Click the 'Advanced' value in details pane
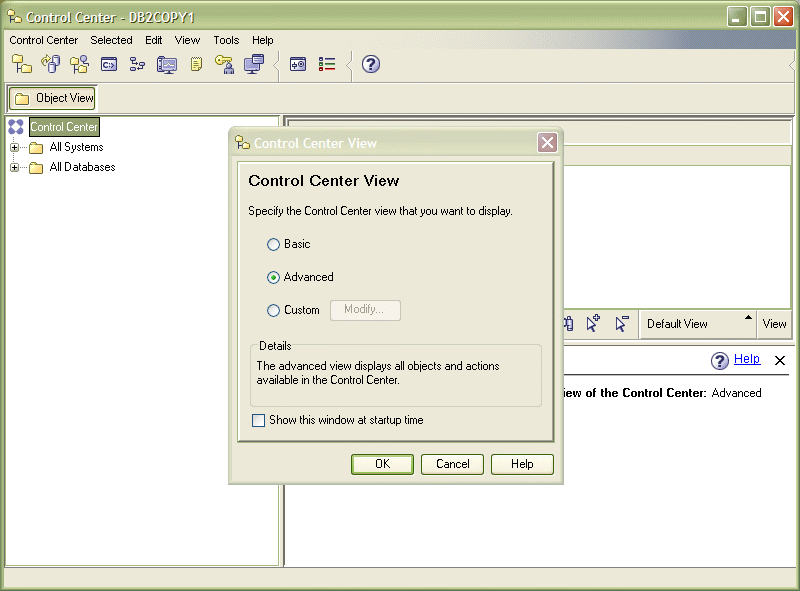The width and height of the screenshot is (800, 591). pos(736,393)
